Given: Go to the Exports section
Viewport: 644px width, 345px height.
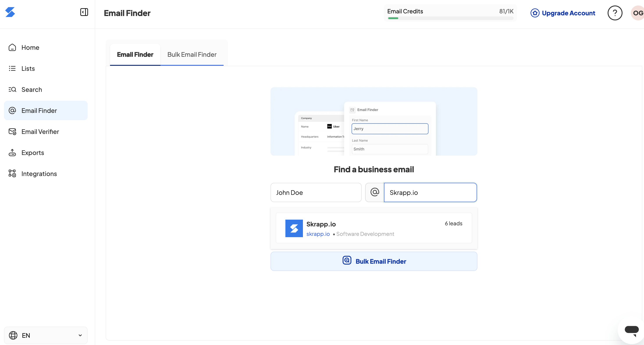Looking at the screenshot, I should [x=46, y=153].
